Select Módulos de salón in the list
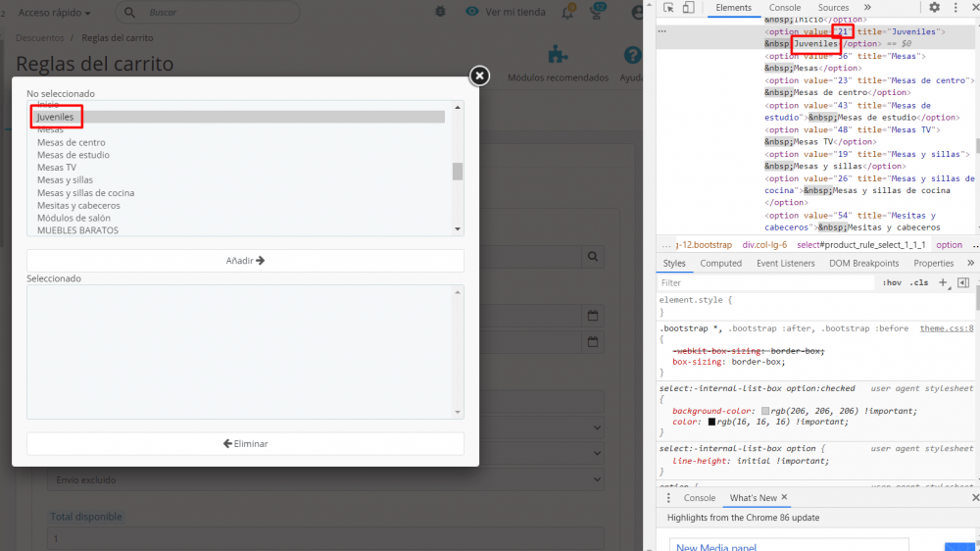 point(73,218)
